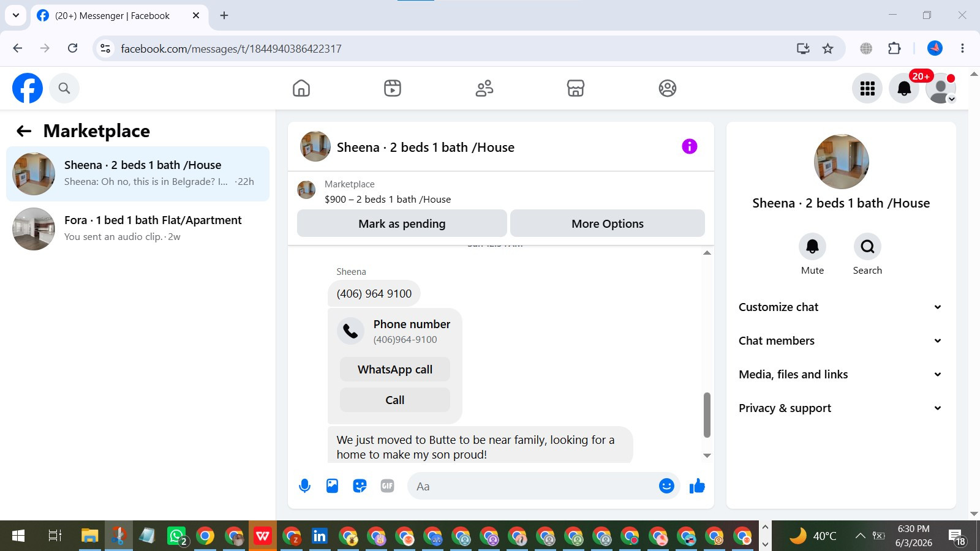Open the Chrome three-dot menu
This screenshot has height=551, width=980.
pyautogui.click(x=962, y=48)
